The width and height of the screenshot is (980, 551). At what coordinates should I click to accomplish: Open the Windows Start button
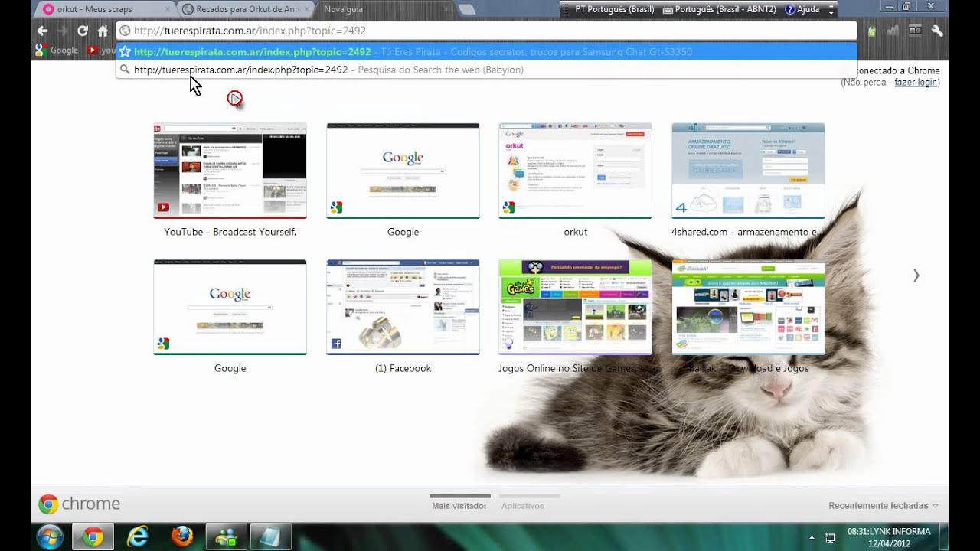point(50,536)
